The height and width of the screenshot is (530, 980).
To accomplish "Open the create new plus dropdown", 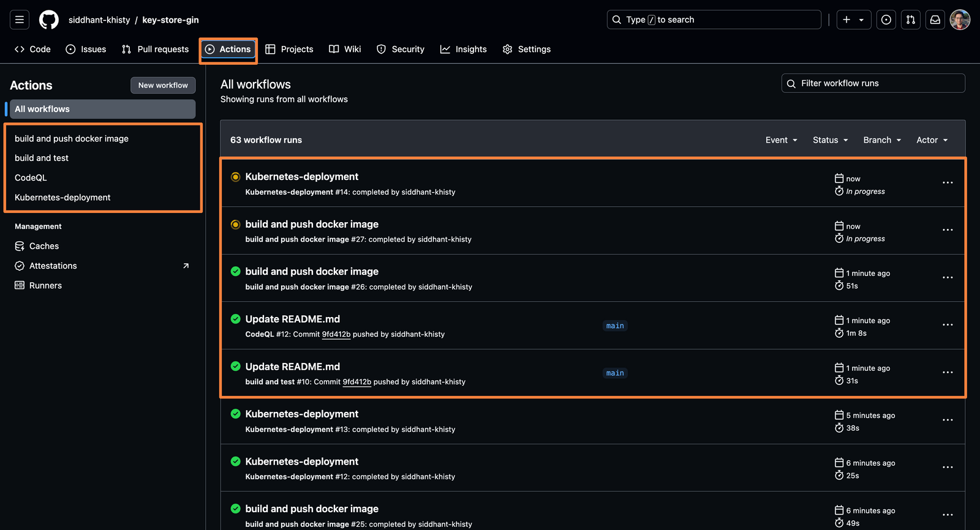I will click(853, 20).
